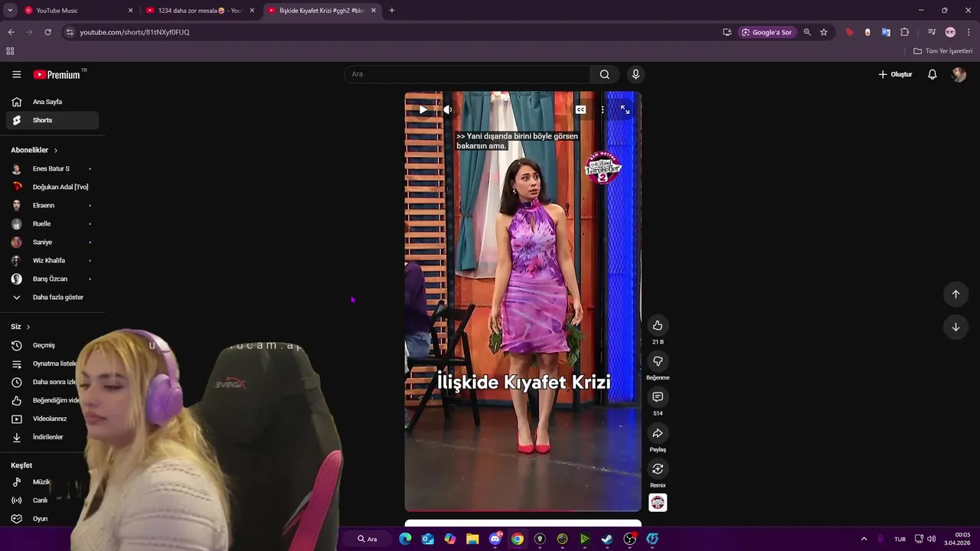Play the short video
Screen dimensions: 980x551
point(423,109)
